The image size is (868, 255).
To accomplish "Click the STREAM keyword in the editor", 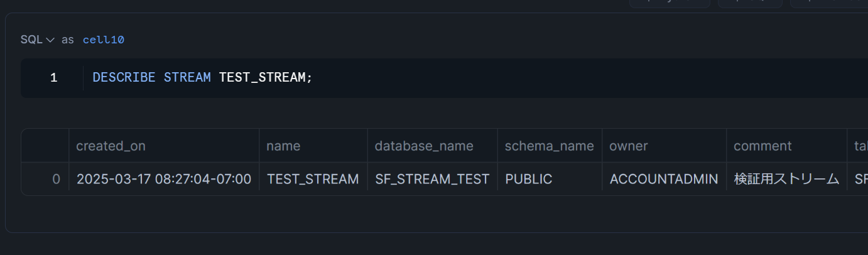I will [x=187, y=78].
